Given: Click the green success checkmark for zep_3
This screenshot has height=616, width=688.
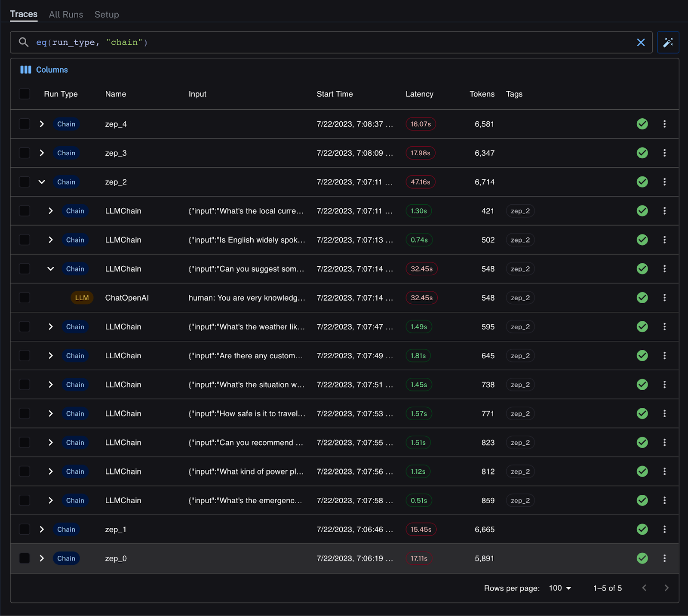Looking at the screenshot, I should tap(642, 153).
